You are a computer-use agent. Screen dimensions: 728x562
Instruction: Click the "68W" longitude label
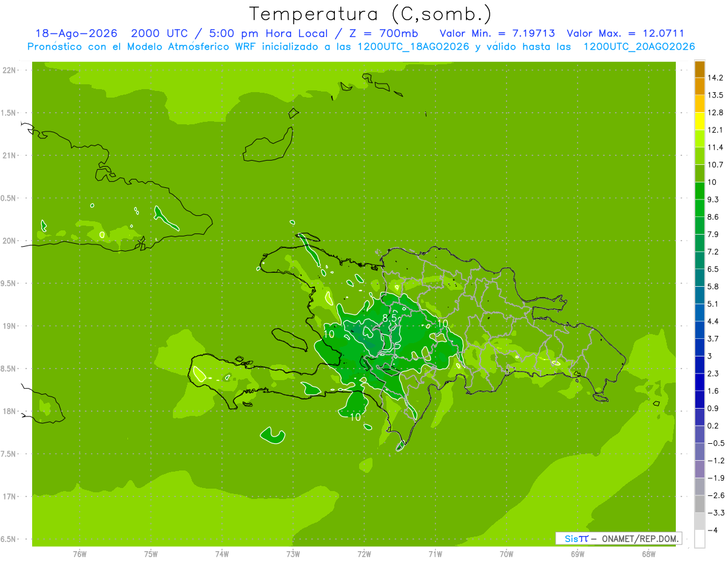[x=649, y=554]
